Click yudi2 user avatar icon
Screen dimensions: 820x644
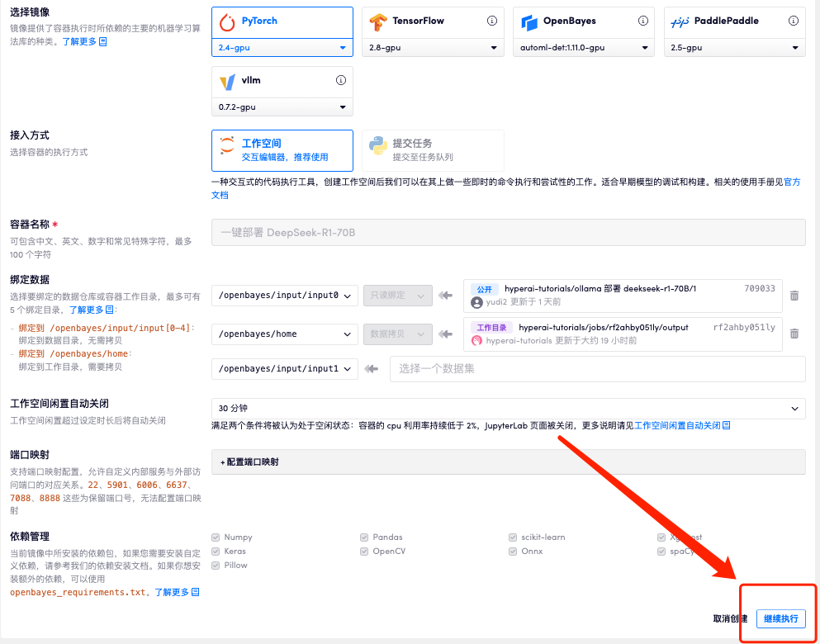click(476, 302)
